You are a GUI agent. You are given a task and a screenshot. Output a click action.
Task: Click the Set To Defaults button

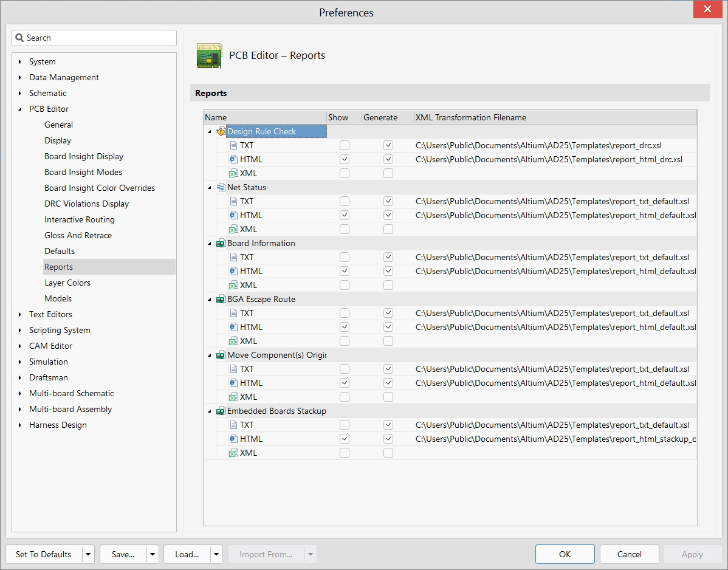44,554
